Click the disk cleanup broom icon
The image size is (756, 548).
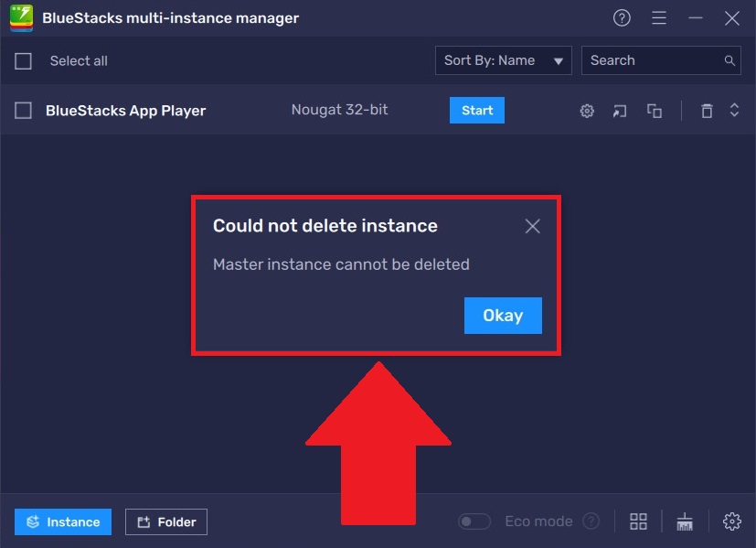[x=685, y=521]
